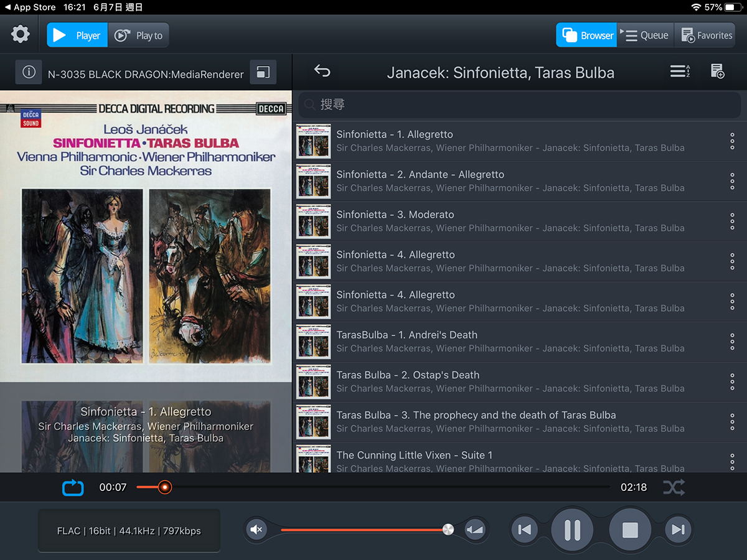
Task: Click the mini-player window icon beside renderer name
Action: pos(263,72)
